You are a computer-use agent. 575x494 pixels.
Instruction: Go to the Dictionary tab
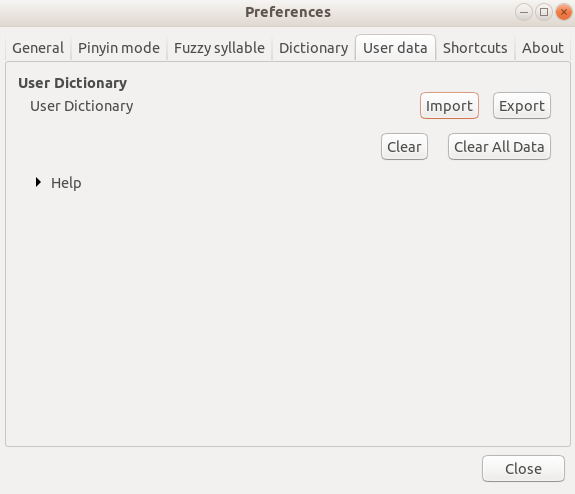tap(314, 48)
